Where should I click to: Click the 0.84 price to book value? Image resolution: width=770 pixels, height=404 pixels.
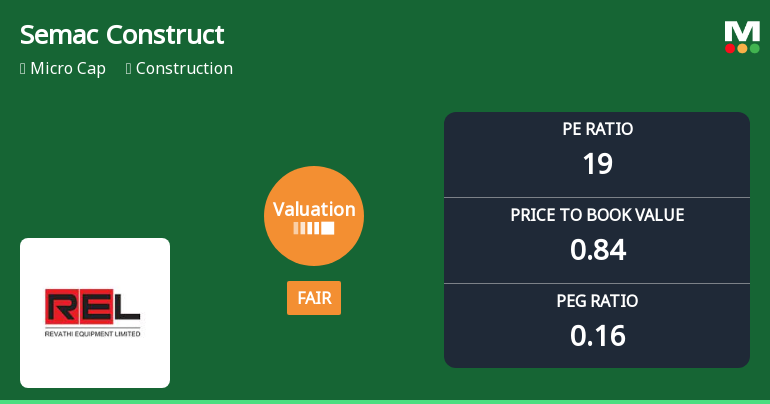[597, 250]
